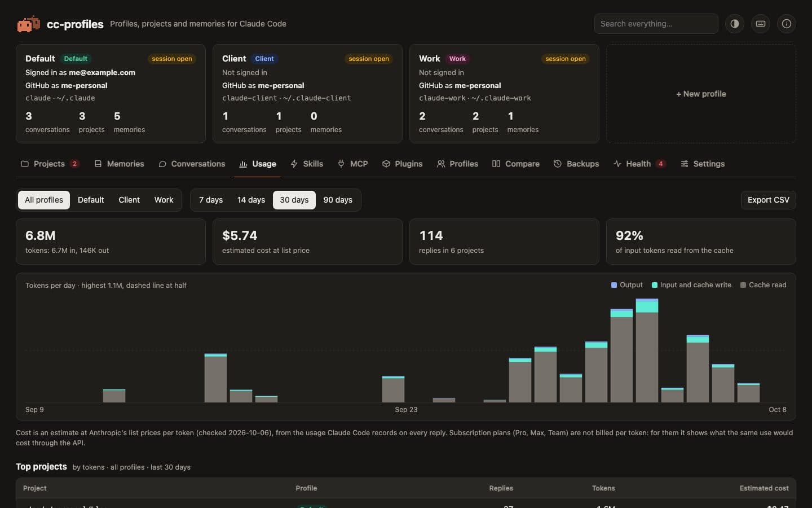Click the Profiles people icon
This screenshot has width=812, height=508.
click(x=441, y=164)
